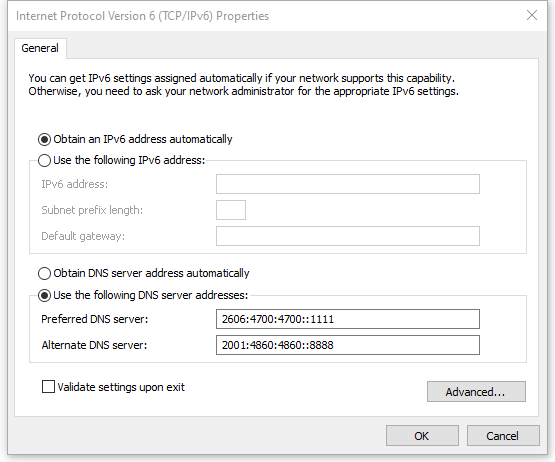The height and width of the screenshot is (462, 555).
Task: Open the Advanced... settings
Action: click(x=476, y=392)
